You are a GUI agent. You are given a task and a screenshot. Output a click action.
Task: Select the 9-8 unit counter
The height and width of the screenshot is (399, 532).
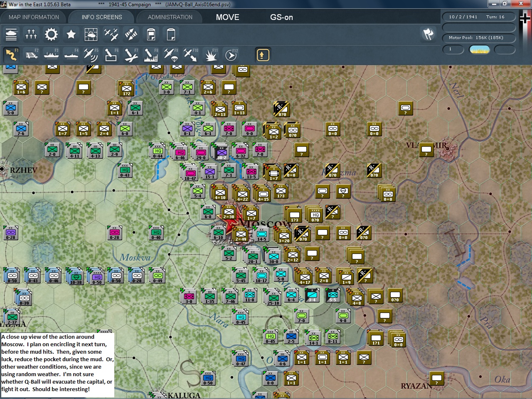[x=343, y=316]
